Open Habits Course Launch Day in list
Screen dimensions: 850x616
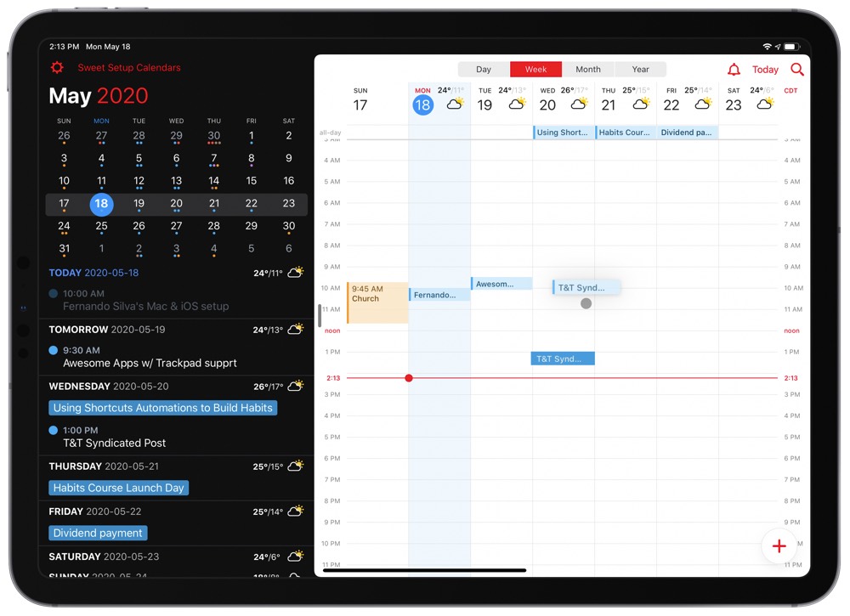pyautogui.click(x=119, y=488)
